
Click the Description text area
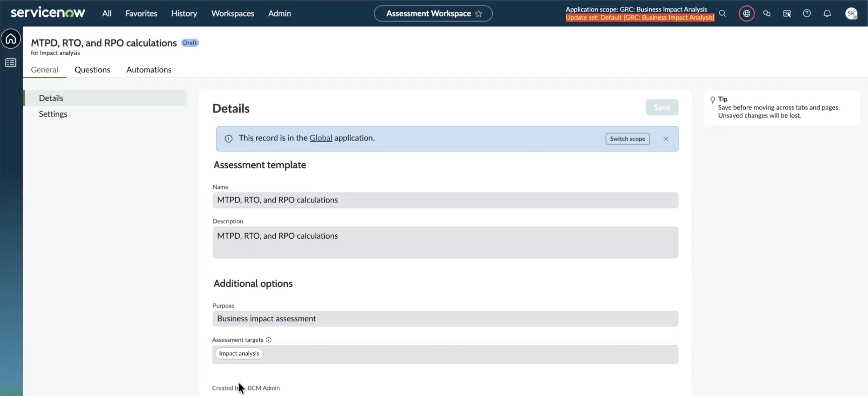tap(445, 242)
